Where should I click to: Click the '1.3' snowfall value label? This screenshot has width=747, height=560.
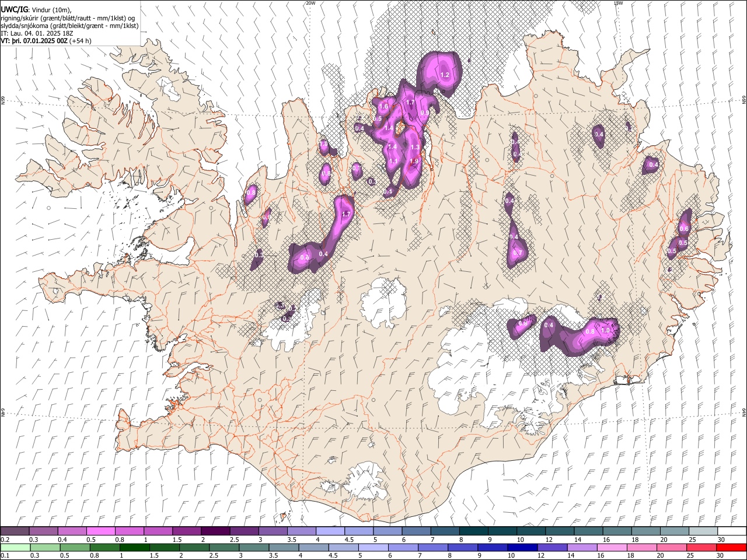click(416, 148)
